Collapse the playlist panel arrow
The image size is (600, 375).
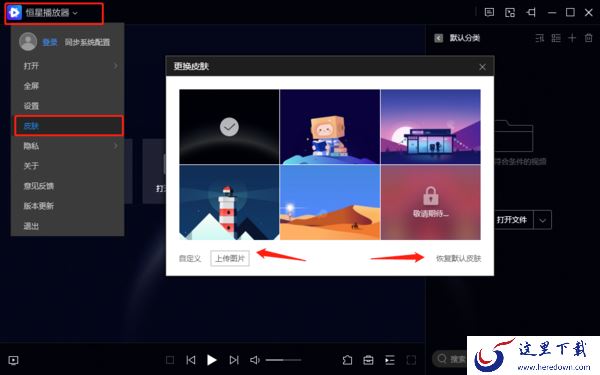(439, 38)
